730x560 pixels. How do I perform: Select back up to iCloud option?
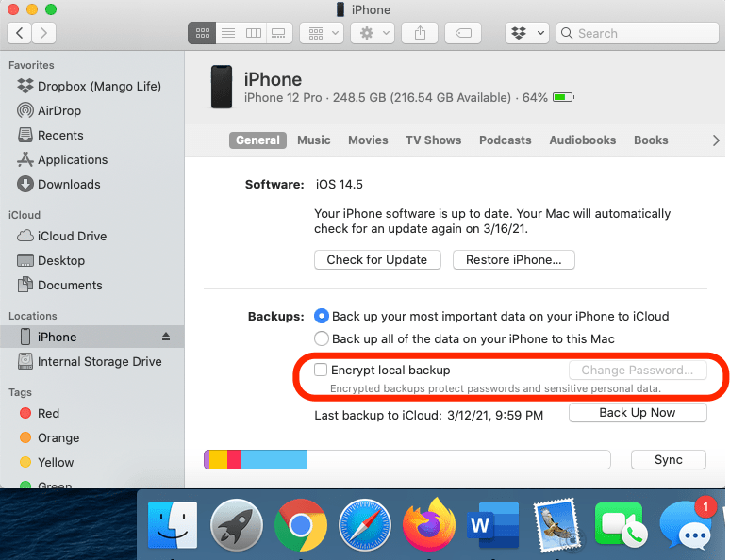(x=322, y=316)
